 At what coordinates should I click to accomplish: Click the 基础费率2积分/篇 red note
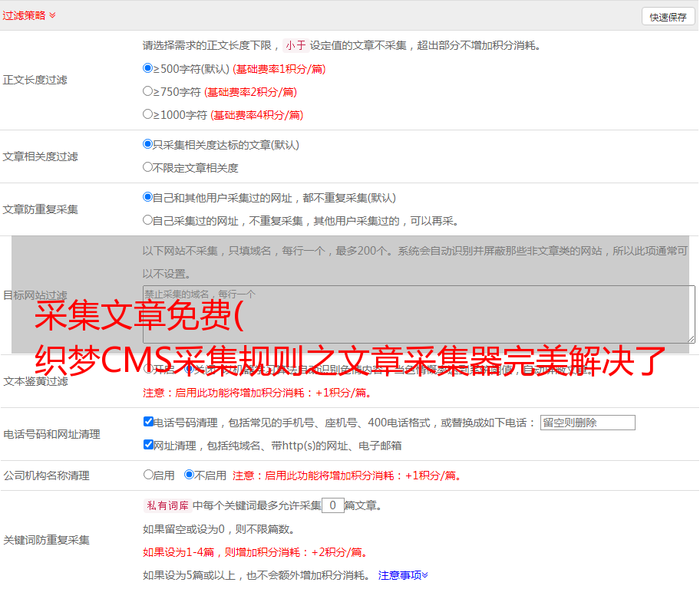[x=250, y=92]
